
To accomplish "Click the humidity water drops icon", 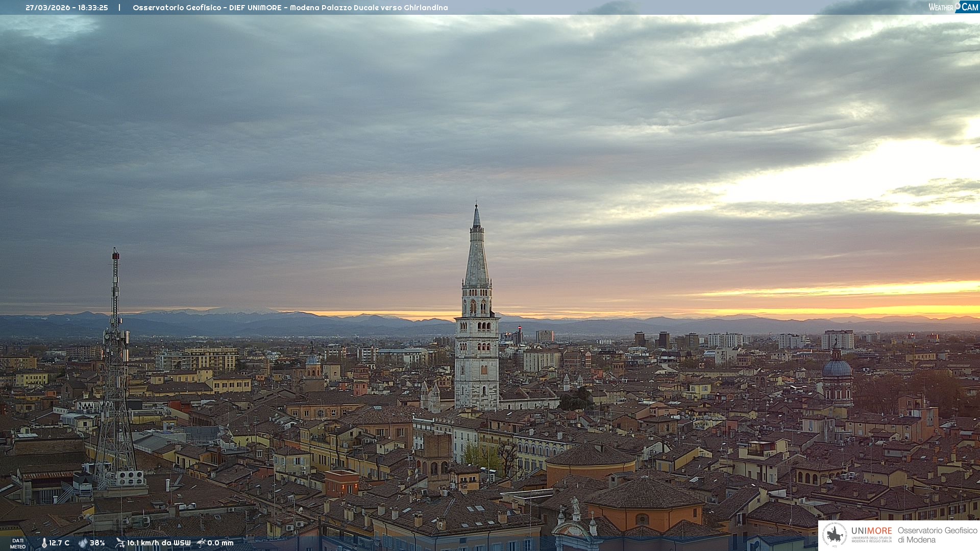I will [x=83, y=543].
